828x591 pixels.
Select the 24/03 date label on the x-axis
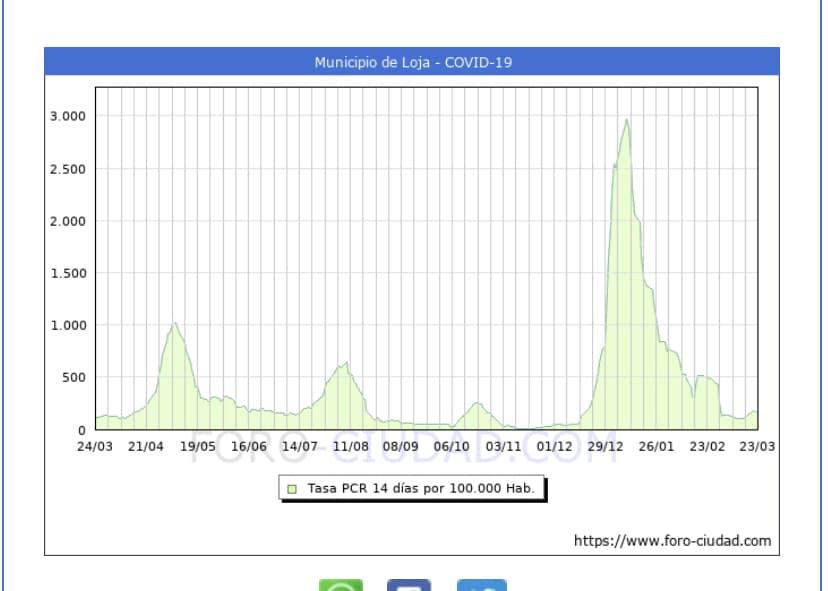pyautogui.click(x=95, y=446)
